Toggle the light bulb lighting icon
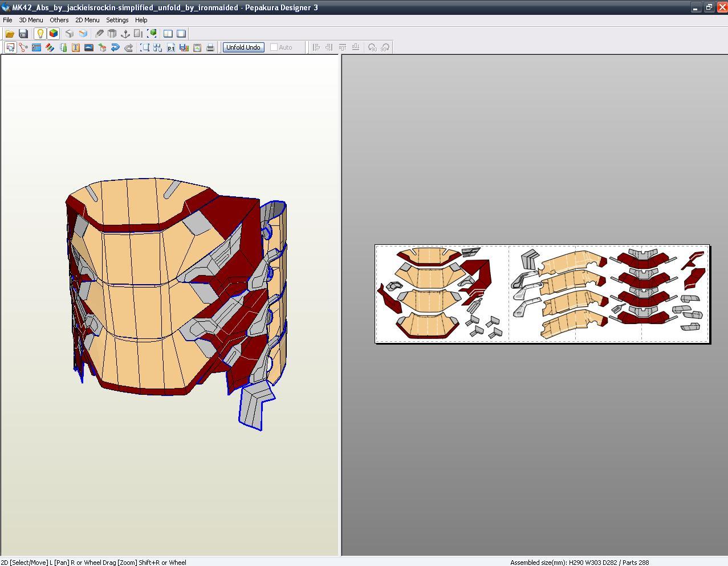 click(x=40, y=34)
